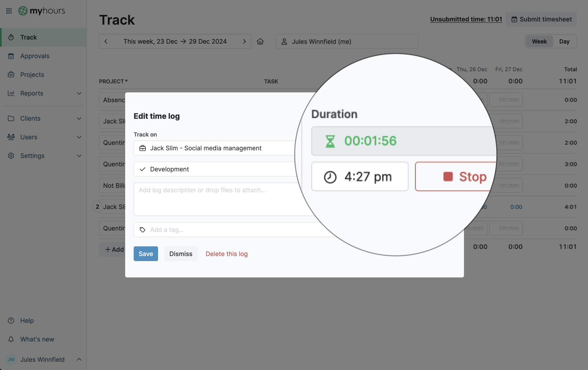The width and height of the screenshot is (588, 370).
Task: Click the JW user avatar
Action: (x=11, y=360)
